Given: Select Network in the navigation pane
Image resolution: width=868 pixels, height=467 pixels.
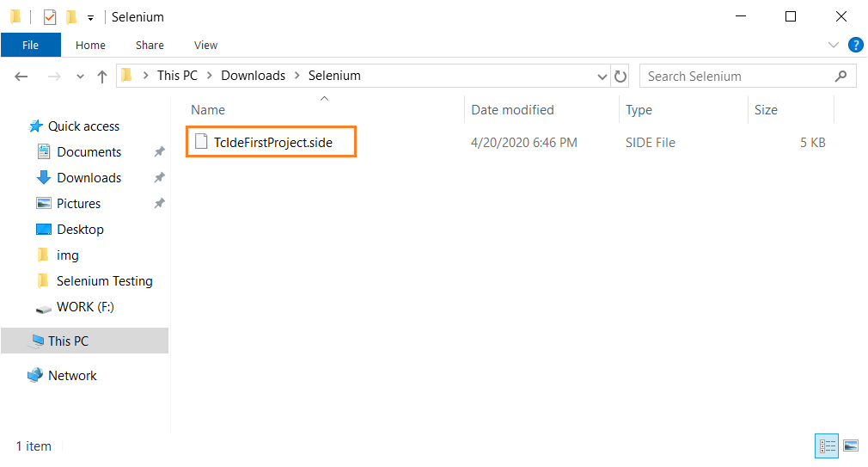Looking at the screenshot, I should (72, 376).
